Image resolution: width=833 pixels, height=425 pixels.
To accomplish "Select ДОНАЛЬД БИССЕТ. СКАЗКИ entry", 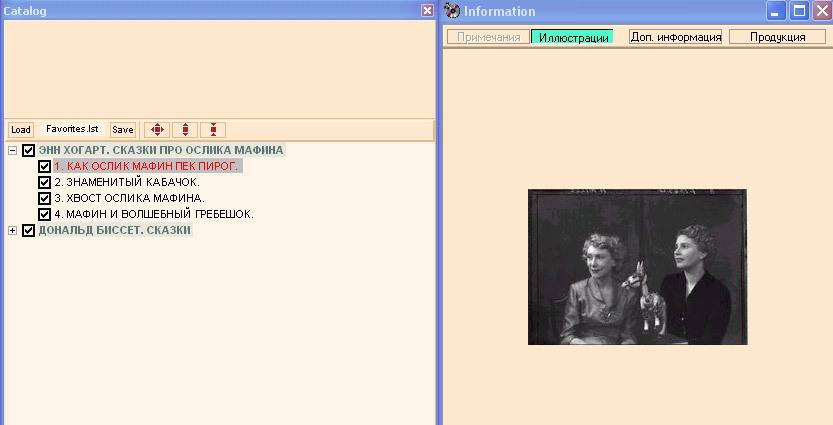I will (x=114, y=230).
